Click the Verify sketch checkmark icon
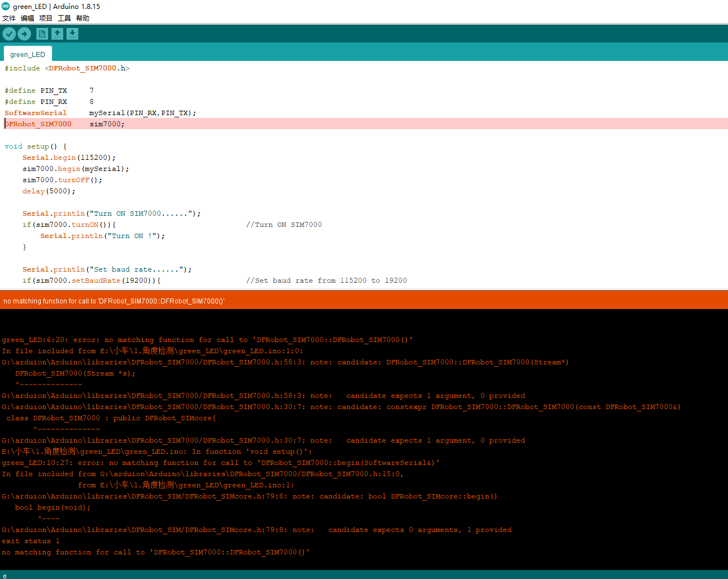Viewport: 728px width, 579px height. 9,34
